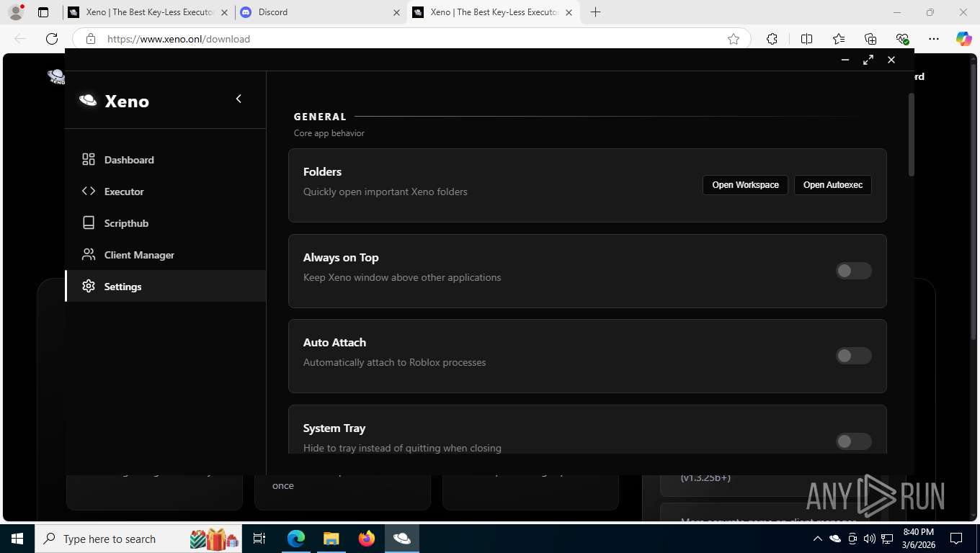Refresh the browser page
Image resolution: width=980 pixels, height=553 pixels.
52,39
